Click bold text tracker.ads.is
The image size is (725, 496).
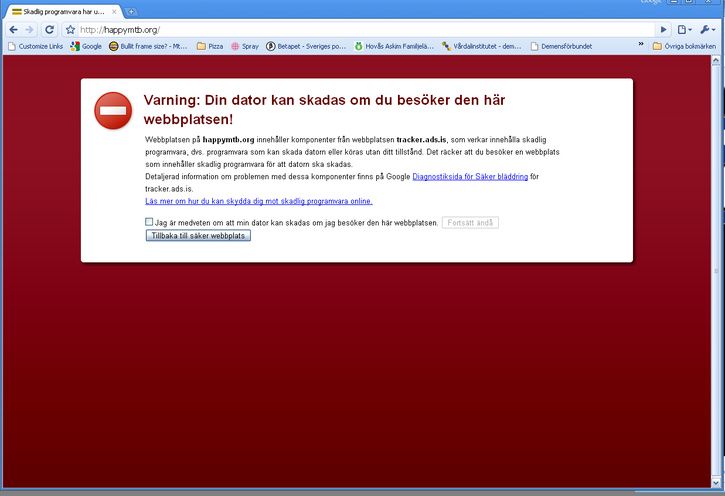tap(421, 140)
